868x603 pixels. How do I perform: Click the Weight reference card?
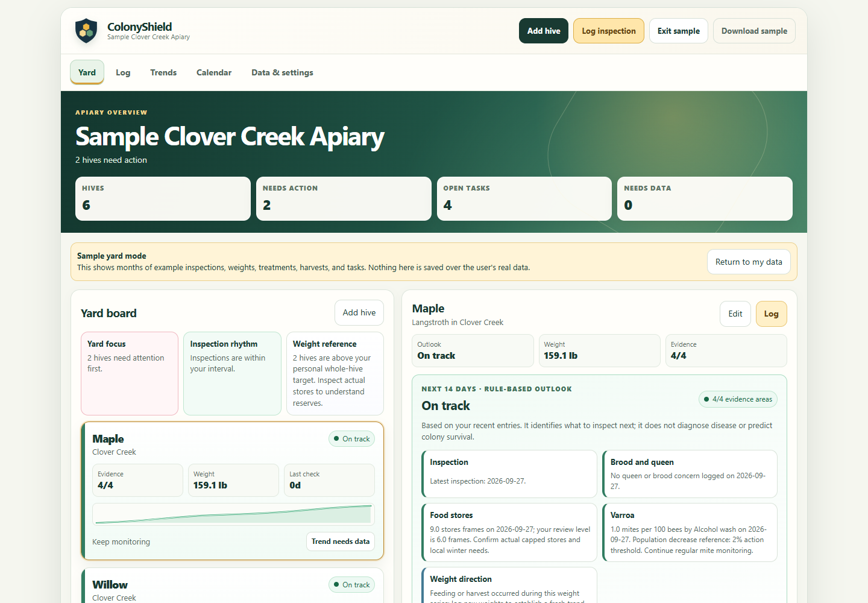pyautogui.click(x=335, y=373)
